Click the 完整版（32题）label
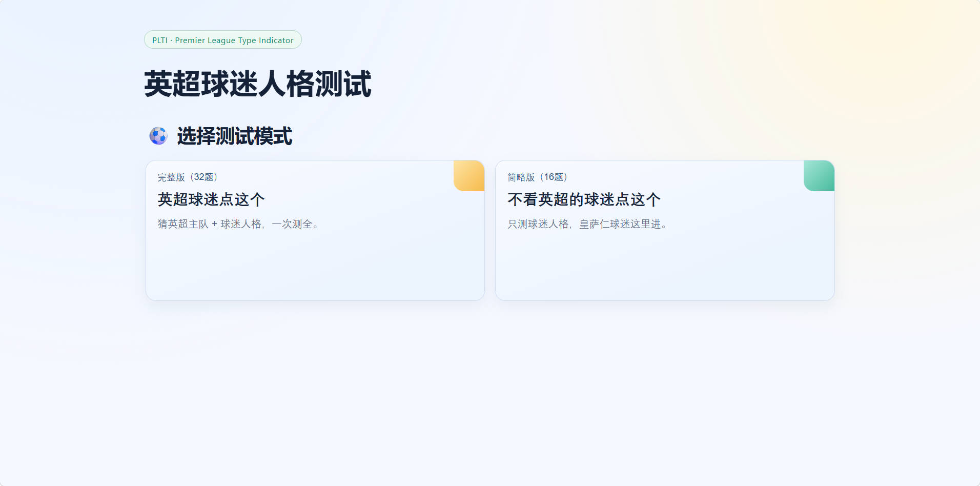Screen dimensions: 980x486 pyautogui.click(x=187, y=177)
